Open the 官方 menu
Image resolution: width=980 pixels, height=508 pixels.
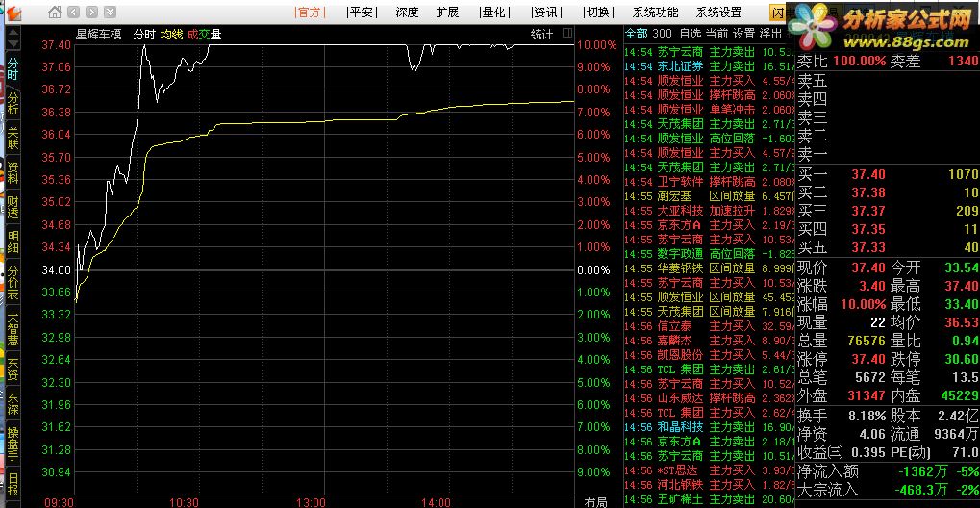point(310,13)
